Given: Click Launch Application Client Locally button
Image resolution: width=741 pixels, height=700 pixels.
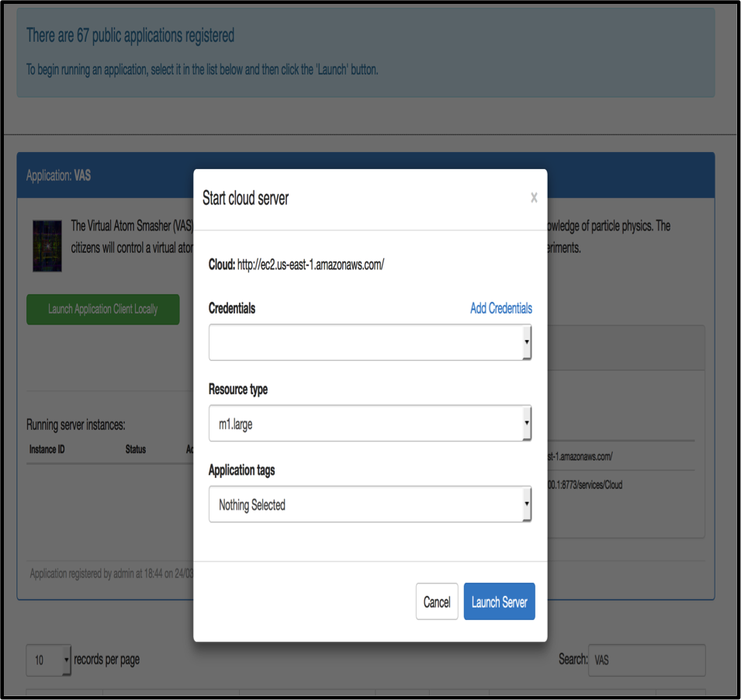Looking at the screenshot, I should tap(102, 309).
